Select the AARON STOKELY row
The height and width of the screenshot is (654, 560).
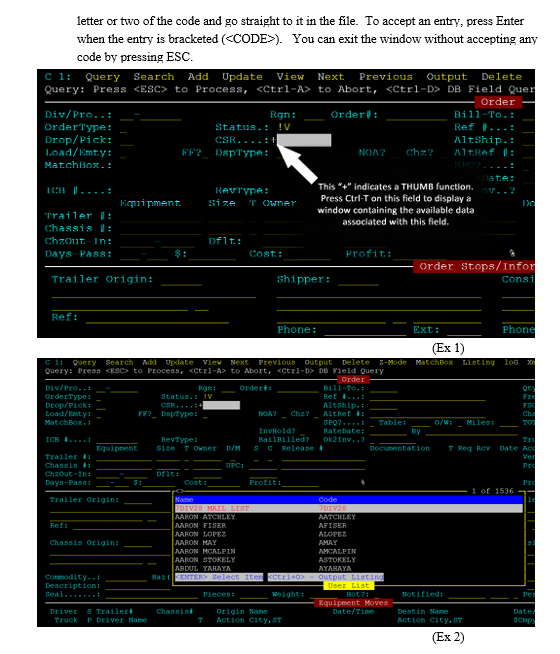point(348,560)
